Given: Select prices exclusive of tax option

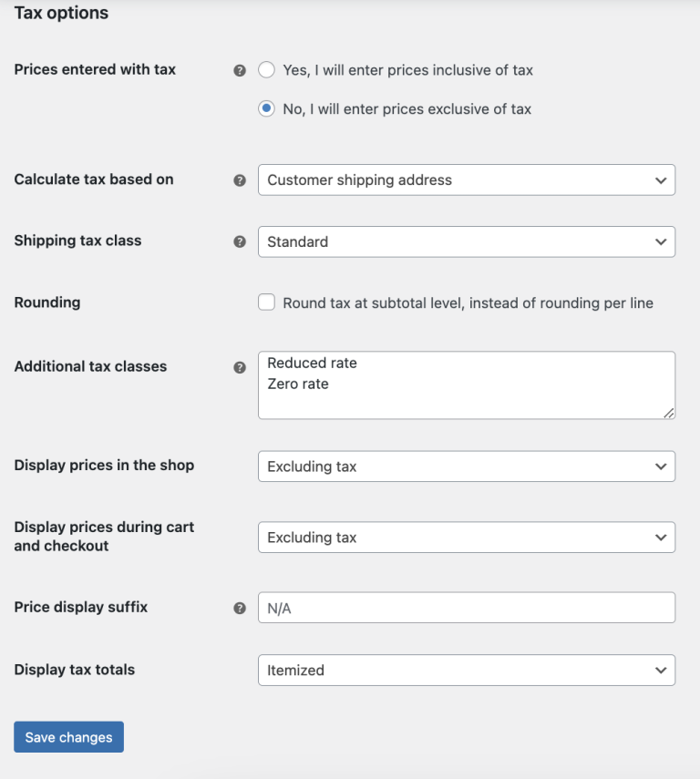Looking at the screenshot, I should pyautogui.click(x=266, y=108).
